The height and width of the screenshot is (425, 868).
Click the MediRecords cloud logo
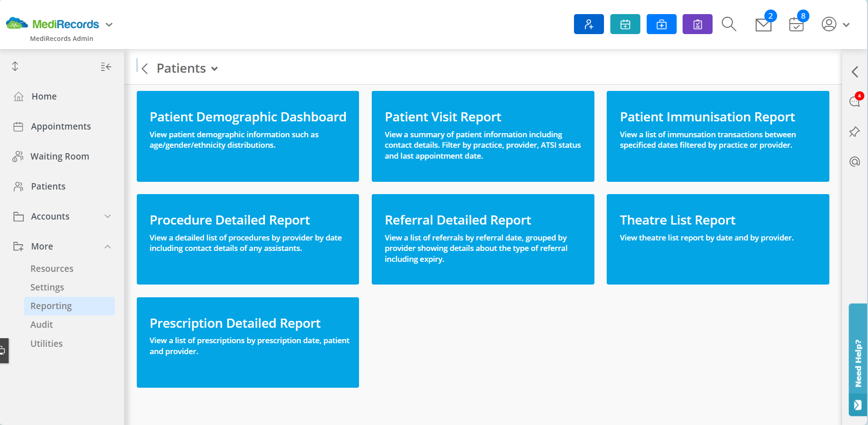tap(17, 24)
